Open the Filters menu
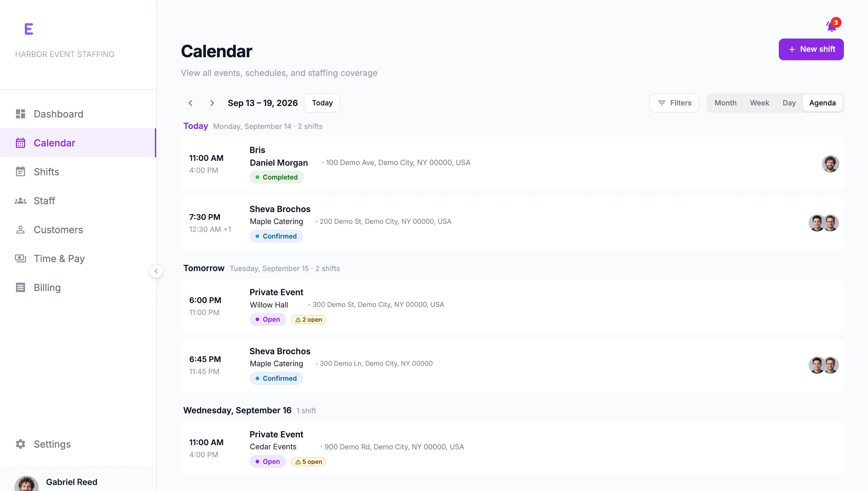Image resolution: width=868 pixels, height=491 pixels. tap(674, 103)
